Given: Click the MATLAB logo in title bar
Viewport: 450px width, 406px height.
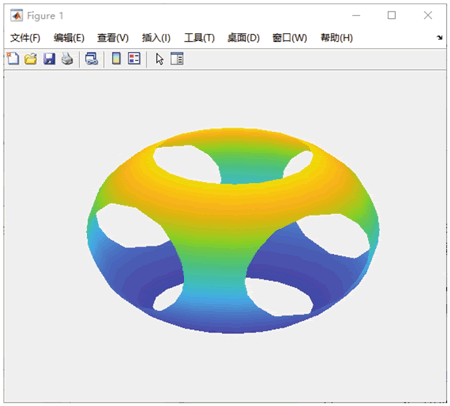Looking at the screenshot, I should point(16,16).
